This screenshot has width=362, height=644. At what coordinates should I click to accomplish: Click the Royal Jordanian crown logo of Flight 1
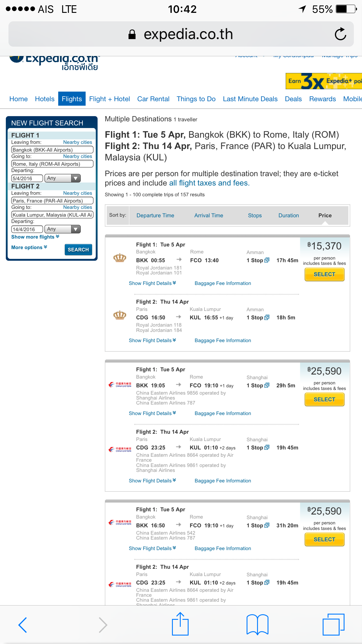tap(120, 258)
